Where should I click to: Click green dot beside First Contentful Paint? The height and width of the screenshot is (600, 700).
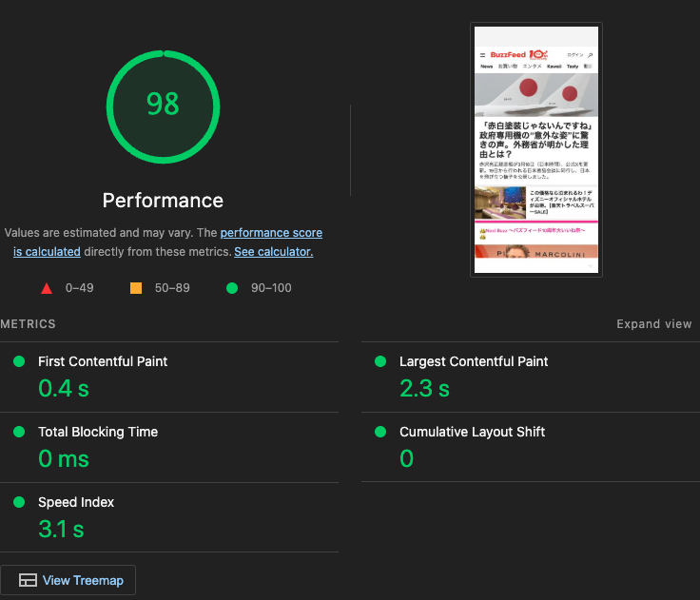coord(19,361)
